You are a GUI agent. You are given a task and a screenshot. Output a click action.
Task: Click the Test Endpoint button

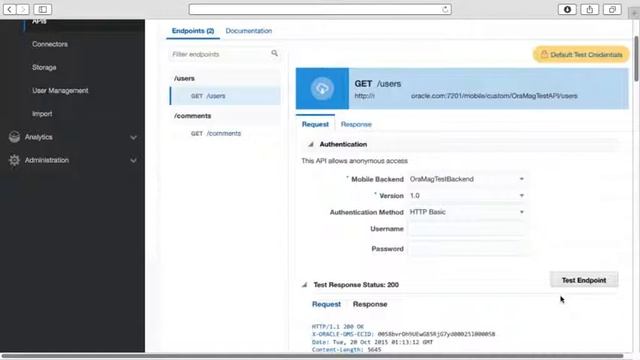pos(584,280)
